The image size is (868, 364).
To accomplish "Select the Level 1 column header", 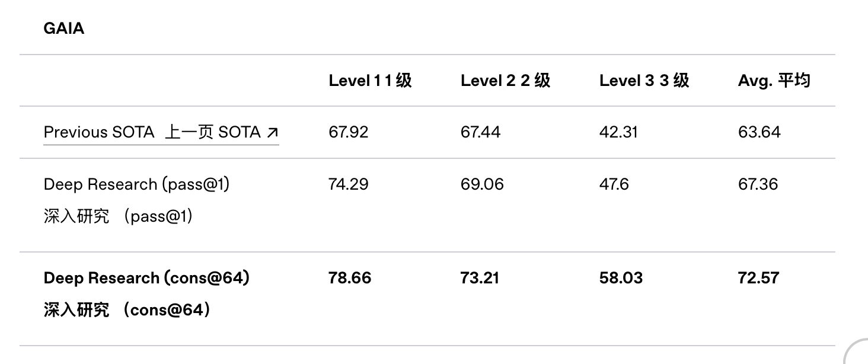I will click(x=370, y=81).
